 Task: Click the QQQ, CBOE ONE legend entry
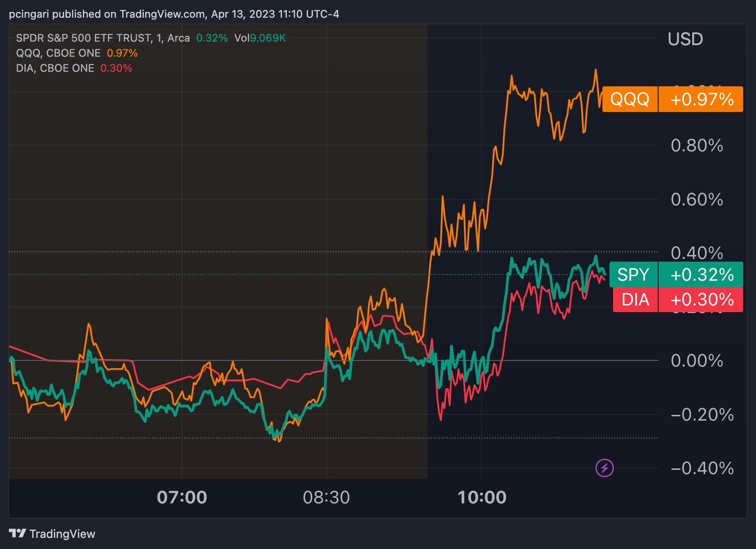tap(58, 53)
